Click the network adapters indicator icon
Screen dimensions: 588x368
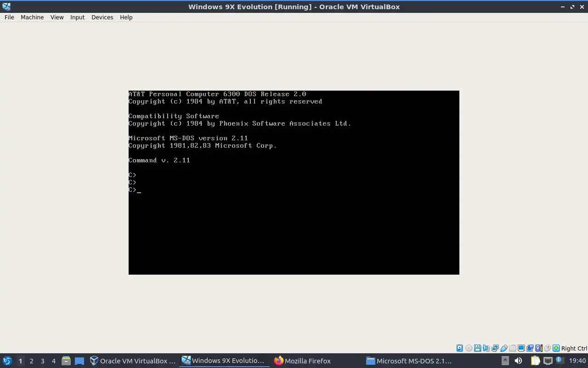click(495, 348)
